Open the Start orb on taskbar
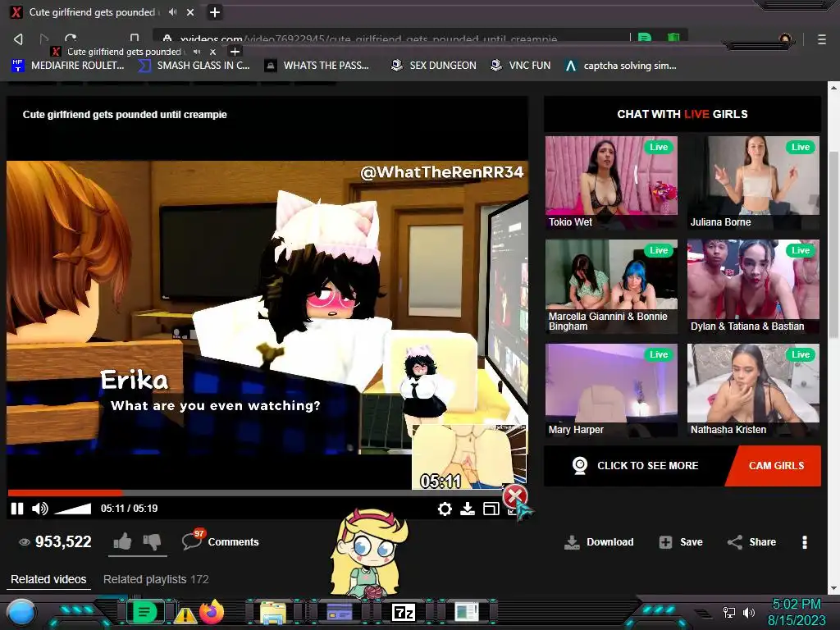The height and width of the screenshot is (630, 840). click(x=21, y=612)
